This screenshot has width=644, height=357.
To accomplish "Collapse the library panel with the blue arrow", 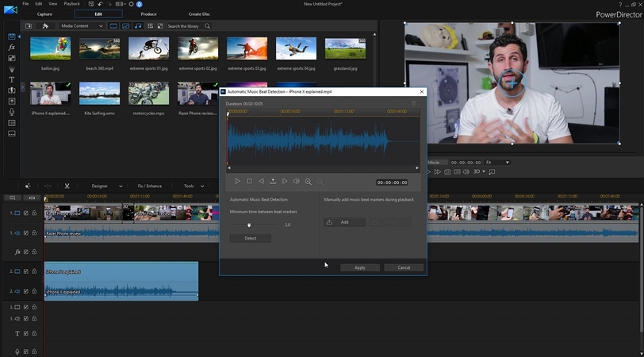I will tap(19, 36).
